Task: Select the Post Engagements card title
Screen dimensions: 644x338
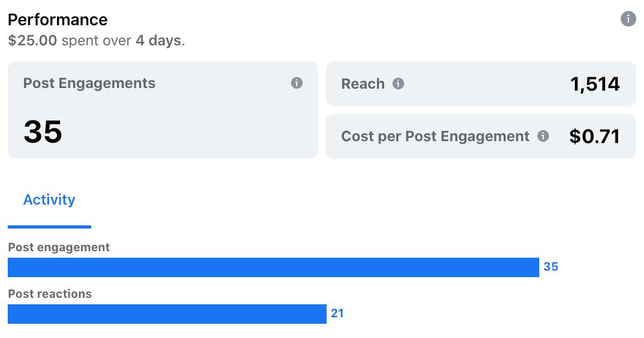Action: point(89,83)
